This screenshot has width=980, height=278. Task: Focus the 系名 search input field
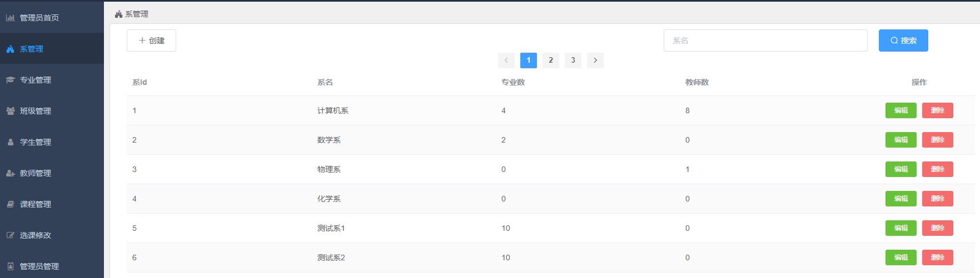(x=765, y=41)
